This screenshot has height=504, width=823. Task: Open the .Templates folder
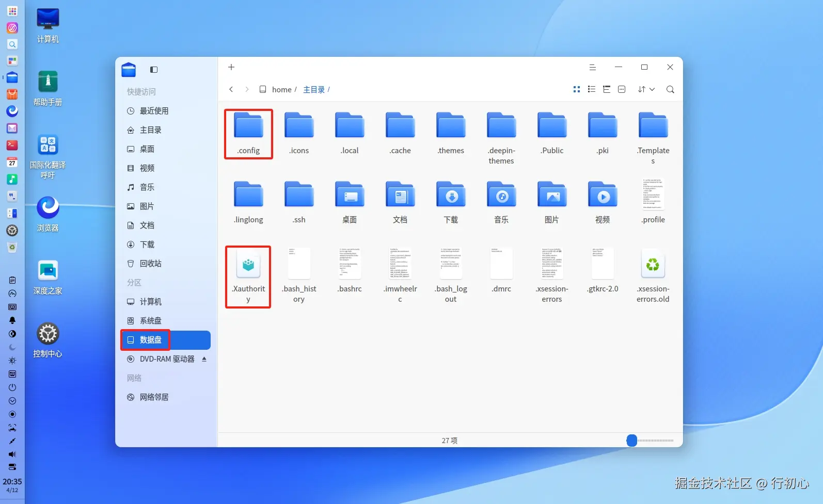coord(653,138)
